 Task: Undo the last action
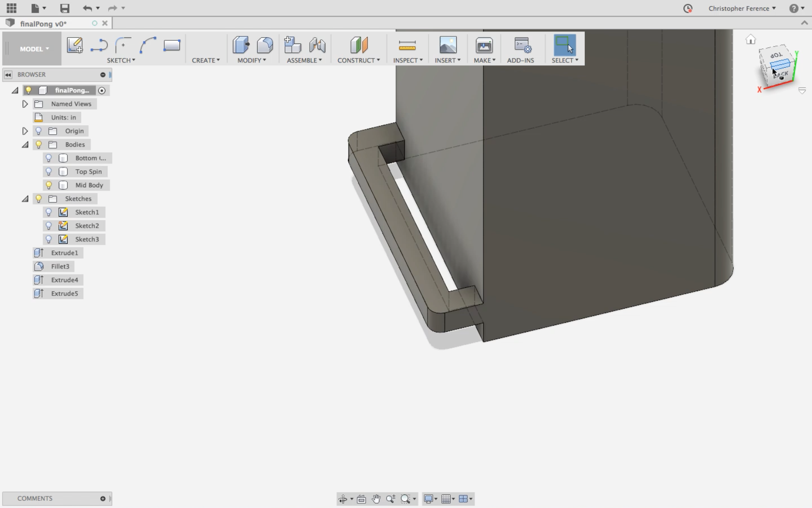tap(87, 8)
